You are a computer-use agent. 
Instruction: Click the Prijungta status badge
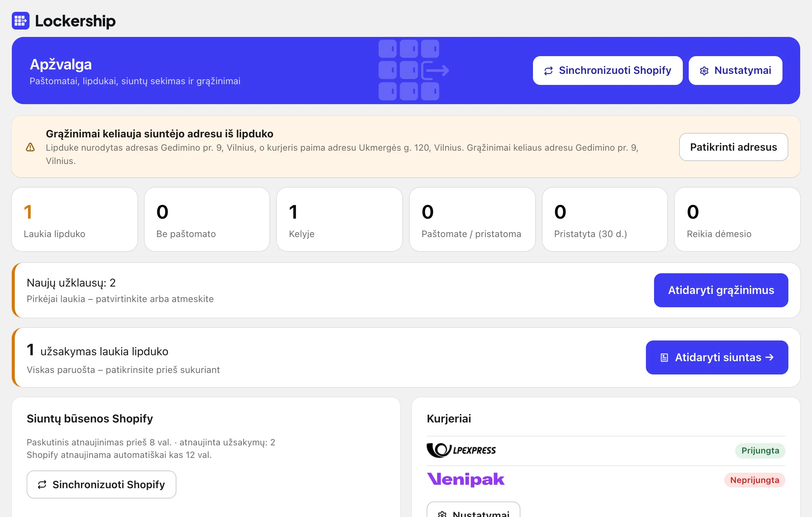coord(760,451)
